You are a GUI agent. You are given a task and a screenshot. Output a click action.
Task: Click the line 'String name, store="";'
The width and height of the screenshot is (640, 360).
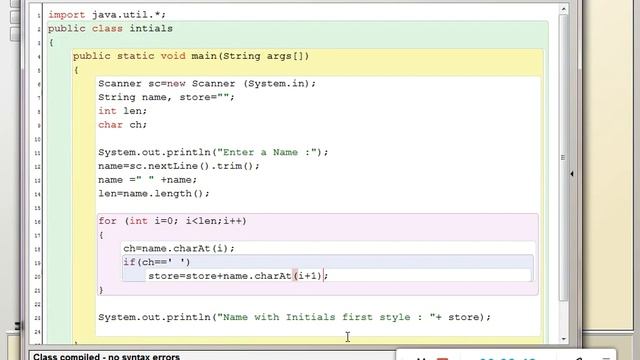click(166, 97)
